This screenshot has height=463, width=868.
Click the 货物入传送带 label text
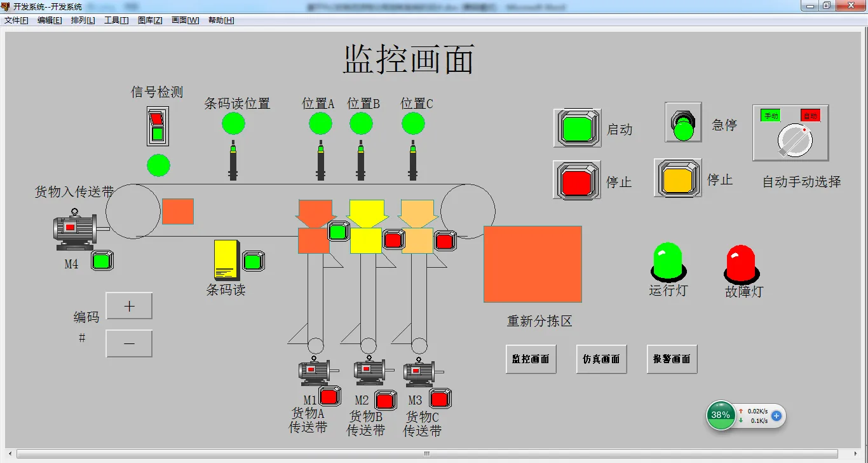(74, 192)
